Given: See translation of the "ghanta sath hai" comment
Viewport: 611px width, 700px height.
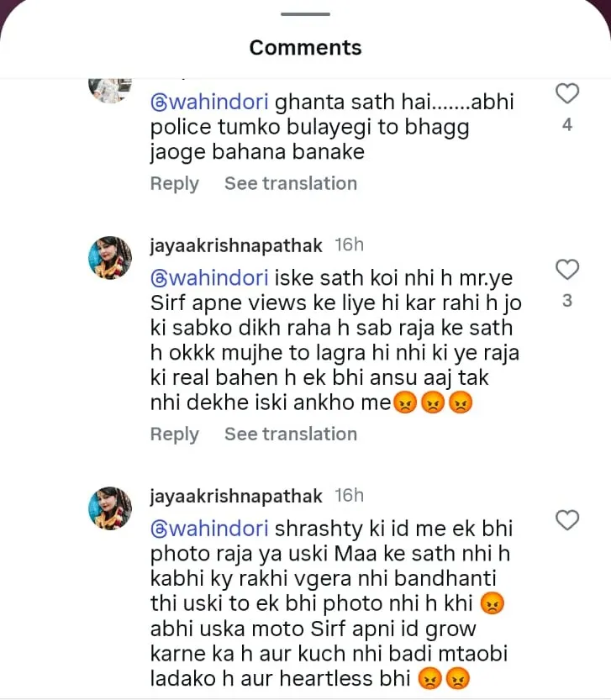Looking at the screenshot, I should (290, 183).
